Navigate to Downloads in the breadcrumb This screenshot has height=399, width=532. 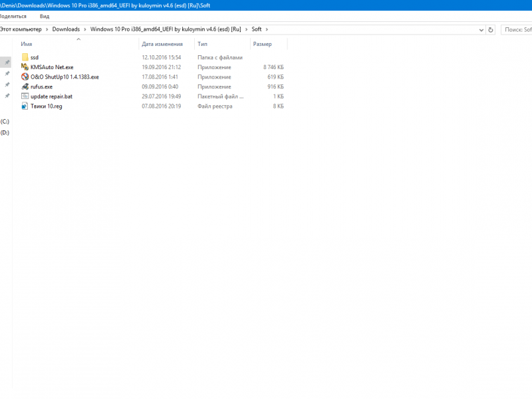tap(66, 29)
